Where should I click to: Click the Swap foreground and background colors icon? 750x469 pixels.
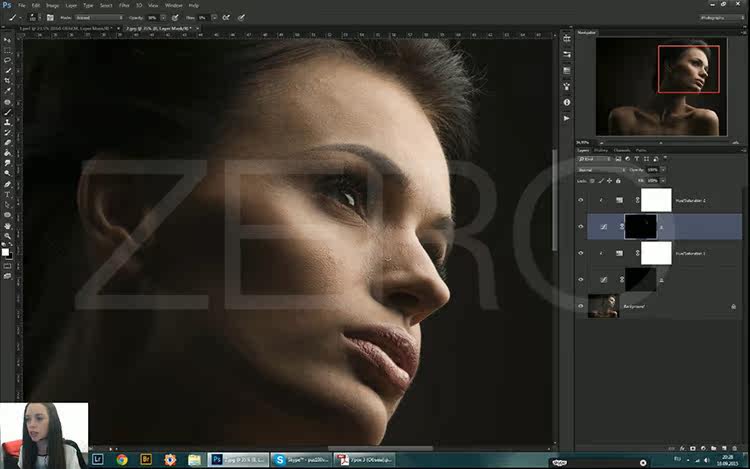(x=11, y=245)
